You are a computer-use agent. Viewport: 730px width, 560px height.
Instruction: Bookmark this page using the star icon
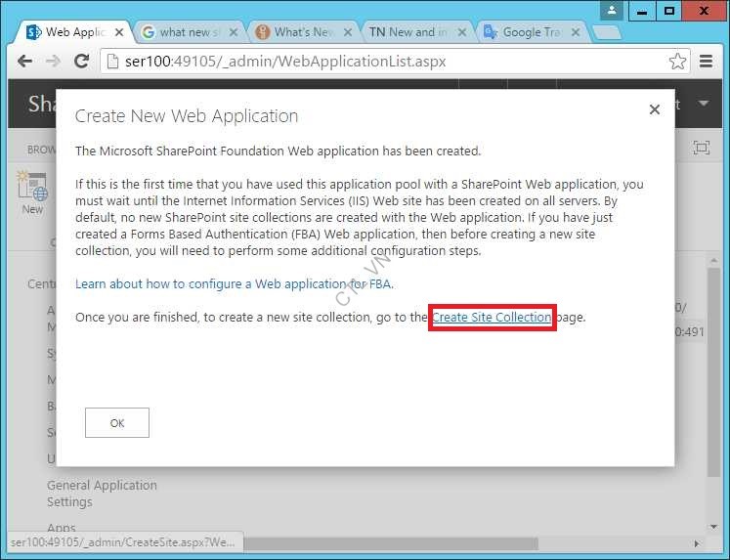pyautogui.click(x=677, y=61)
